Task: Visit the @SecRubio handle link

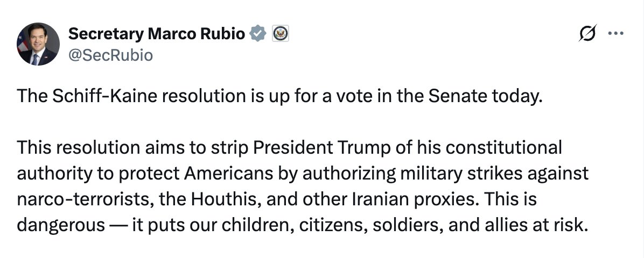Action: [110, 55]
